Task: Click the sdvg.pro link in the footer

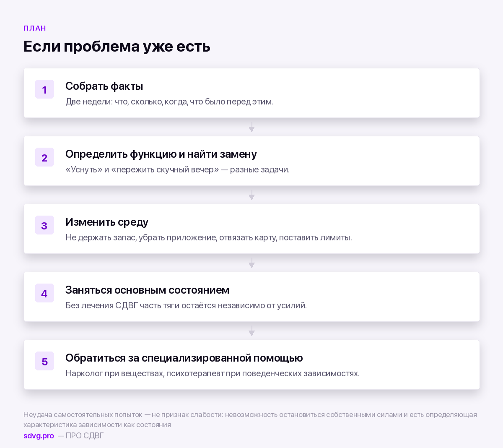Action: pyautogui.click(x=39, y=436)
